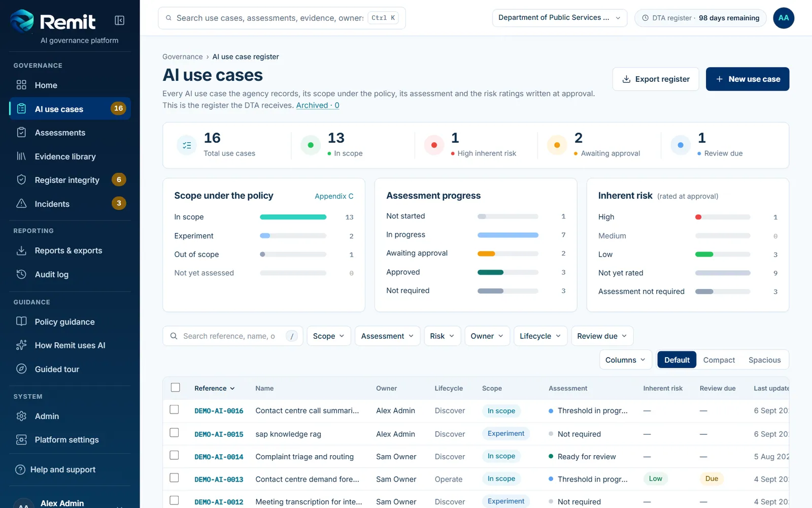
Task: Click the Policy guidance book icon
Action: point(21,322)
